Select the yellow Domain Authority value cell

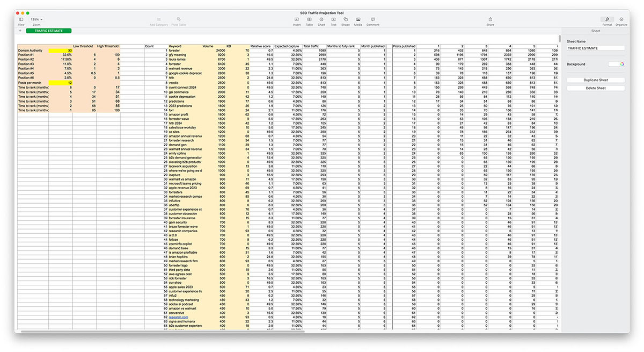point(60,51)
